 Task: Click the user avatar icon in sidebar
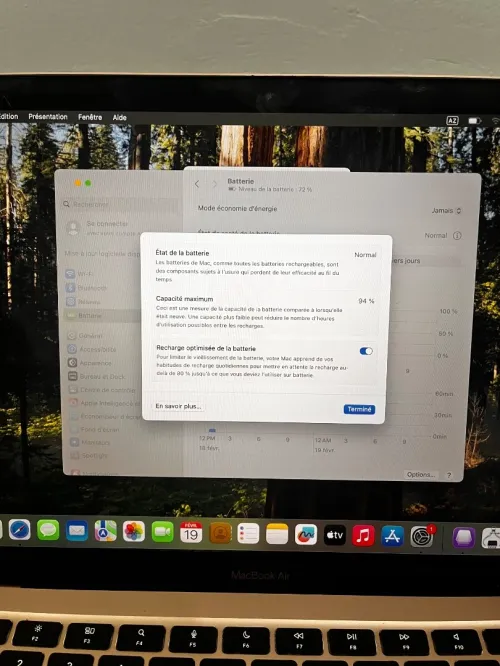[73, 228]
